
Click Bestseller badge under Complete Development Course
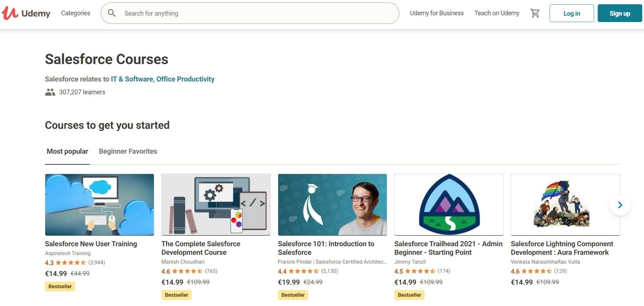(x=176, y=295)
